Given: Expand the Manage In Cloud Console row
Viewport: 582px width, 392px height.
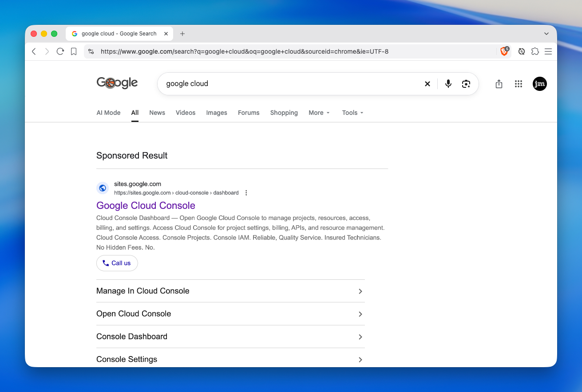Looking at the screenshot, I should click(x=230, y=291).
